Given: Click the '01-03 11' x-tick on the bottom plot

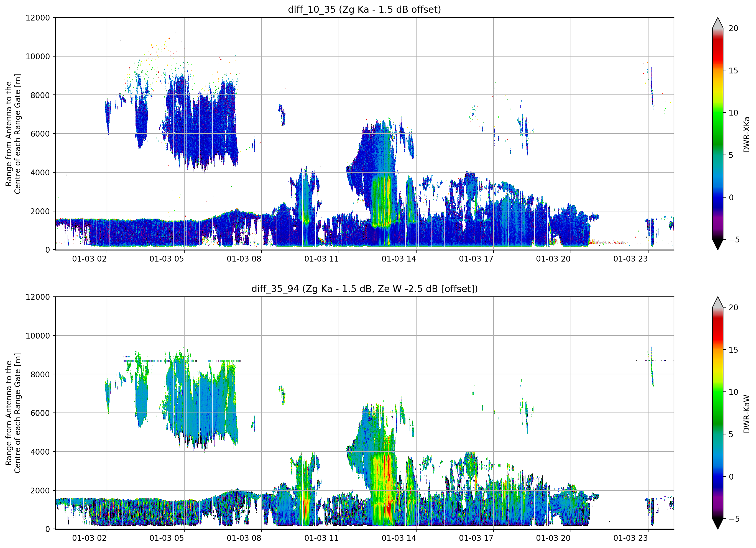Looking at the screenshot, I should click(x=321, y=538).
